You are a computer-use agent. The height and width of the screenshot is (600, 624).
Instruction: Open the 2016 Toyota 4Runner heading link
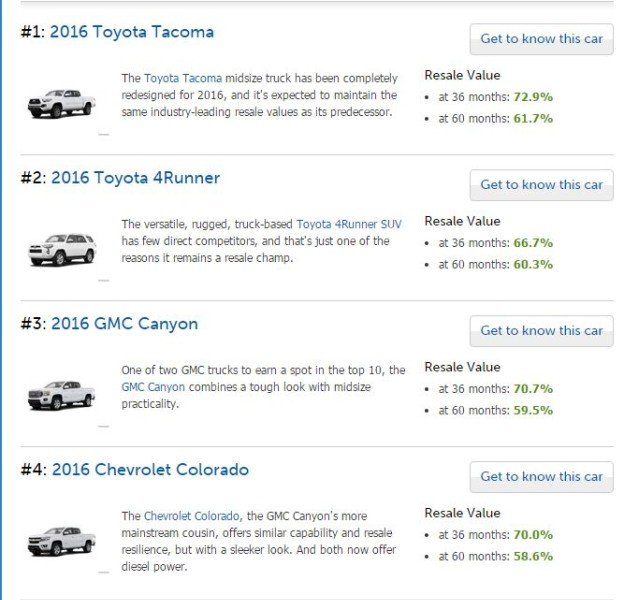135,178
